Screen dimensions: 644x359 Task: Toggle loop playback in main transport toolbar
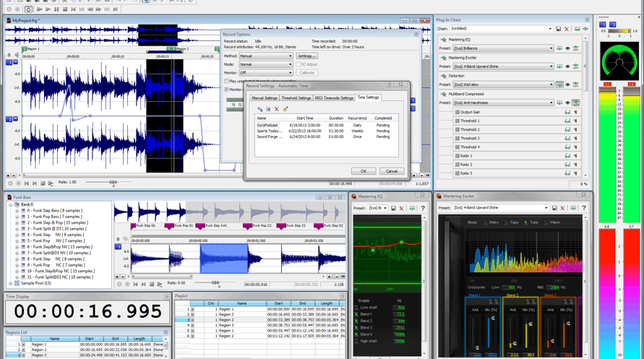(x=28, y=9)
